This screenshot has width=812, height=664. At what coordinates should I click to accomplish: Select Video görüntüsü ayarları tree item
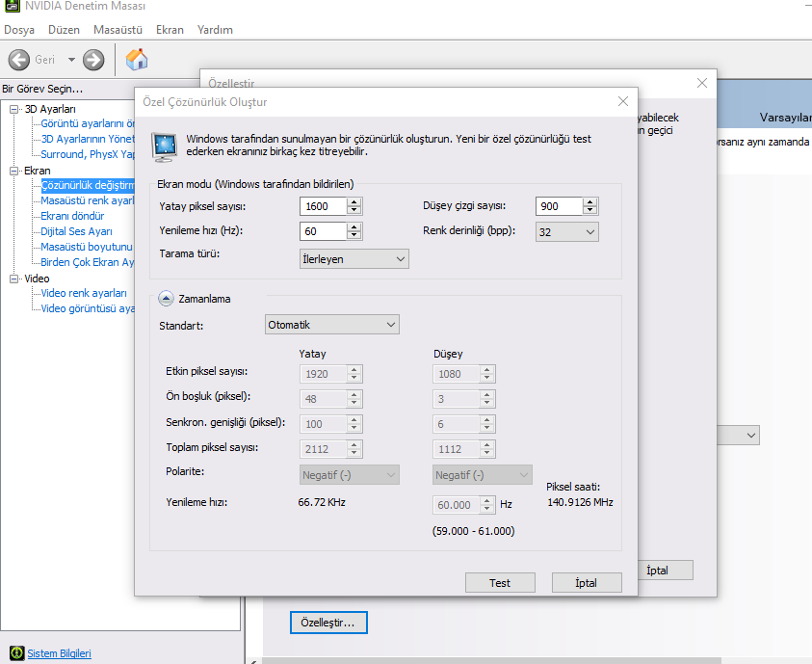[88, 308]
